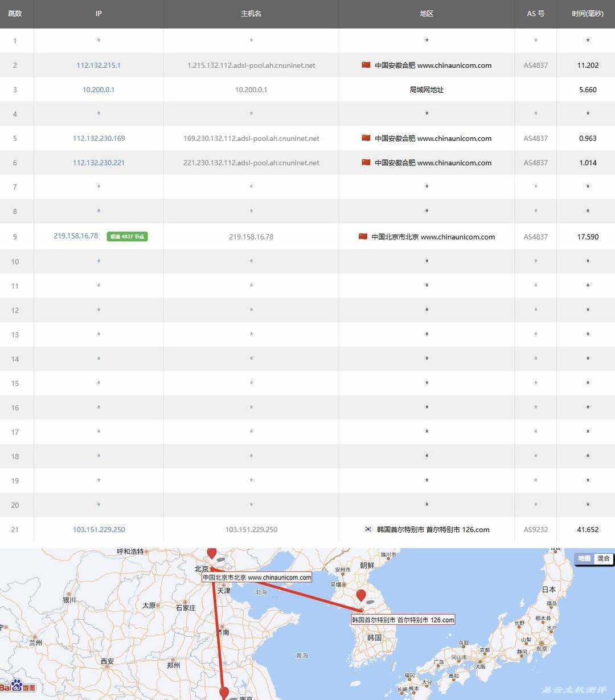Click the China flag in hop 6 row

366,162
